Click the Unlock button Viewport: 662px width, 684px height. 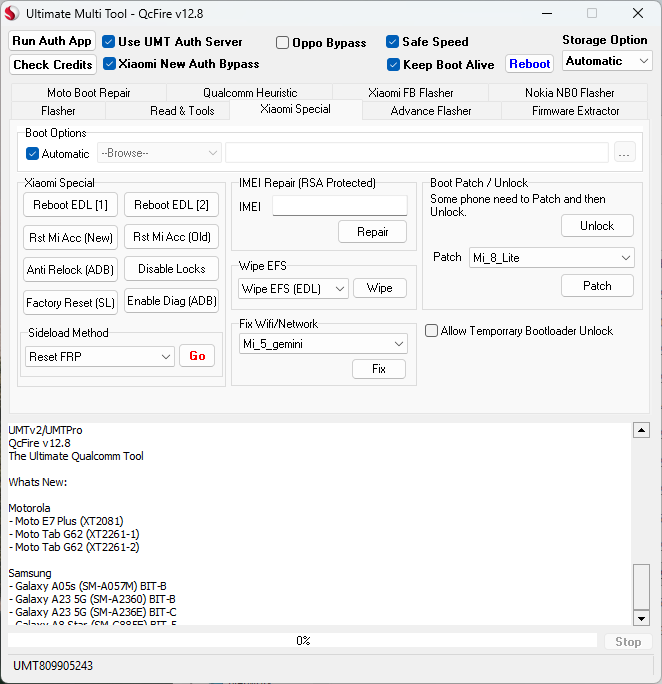pyautogui.click(x=597, y=226)
